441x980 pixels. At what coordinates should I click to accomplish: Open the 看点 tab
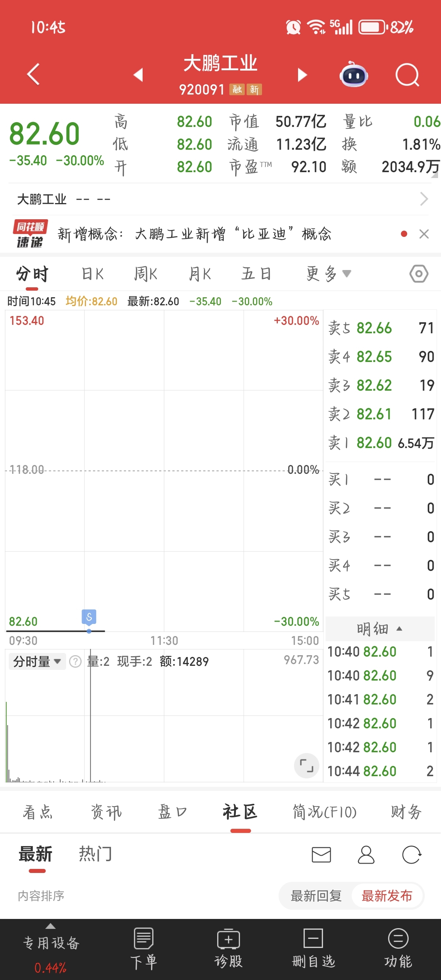[37, 812]
